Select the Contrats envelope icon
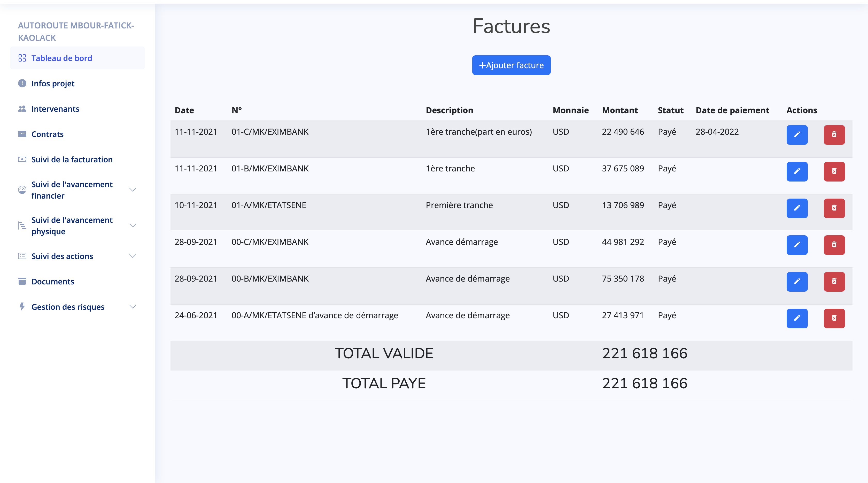 pos(22,134)
